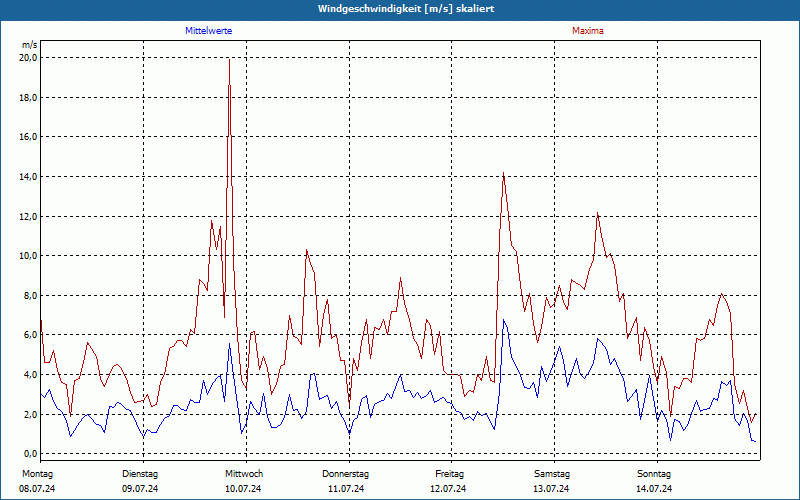Click the date 09.07.24
This screenshot has height=500, width=800.
pos(140,489)
